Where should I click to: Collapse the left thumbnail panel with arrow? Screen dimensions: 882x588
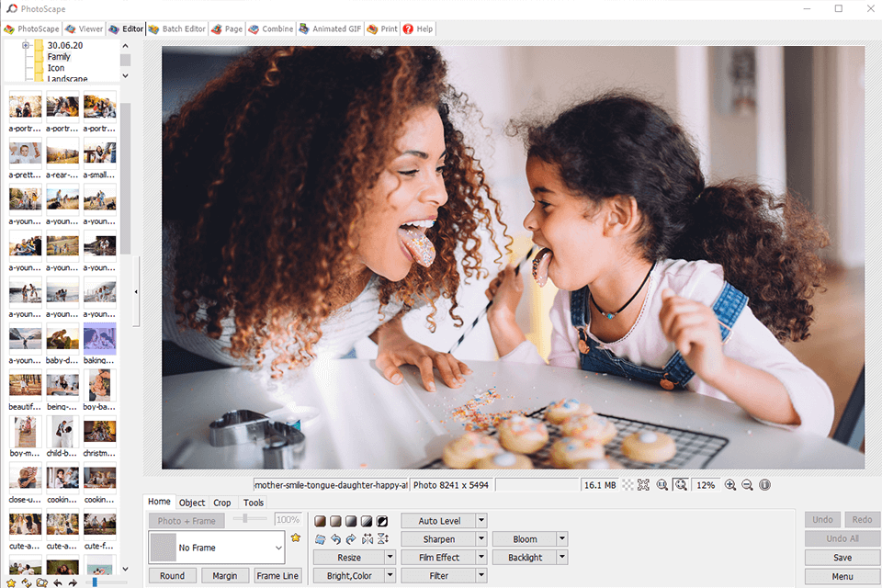point(137,292)
